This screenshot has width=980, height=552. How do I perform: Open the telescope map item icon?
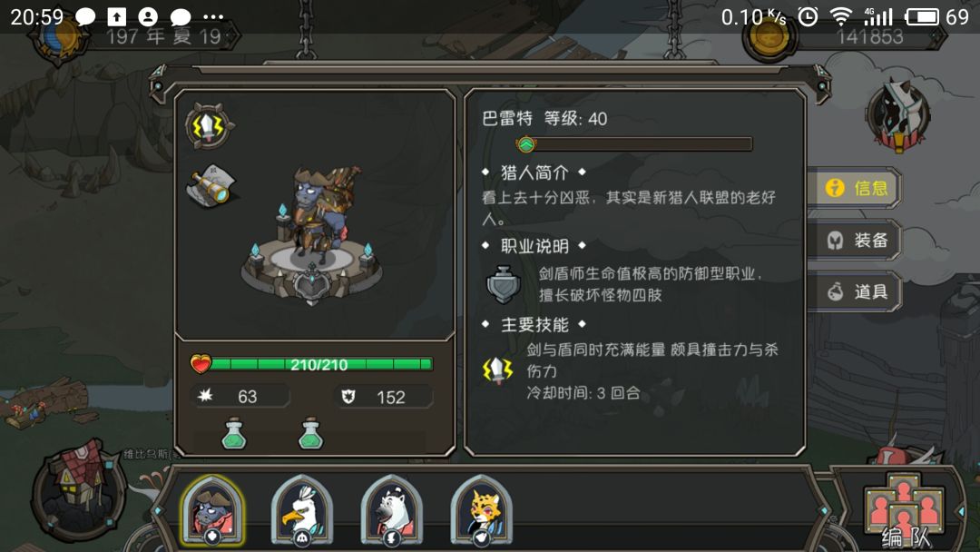pos(211,183)
